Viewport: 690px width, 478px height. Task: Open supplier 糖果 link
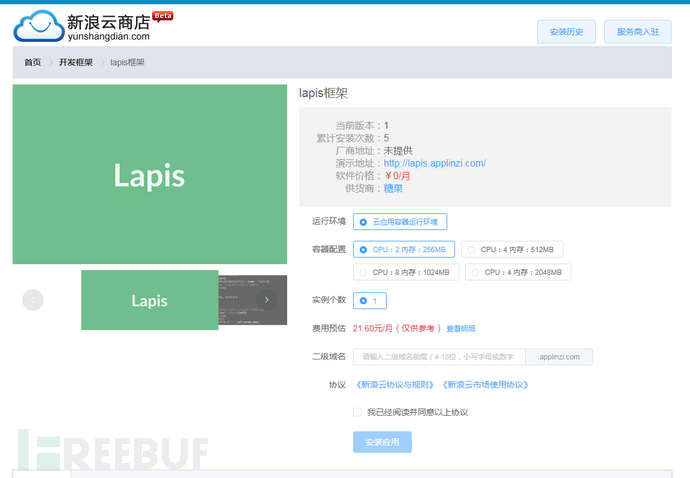[393, 188]
